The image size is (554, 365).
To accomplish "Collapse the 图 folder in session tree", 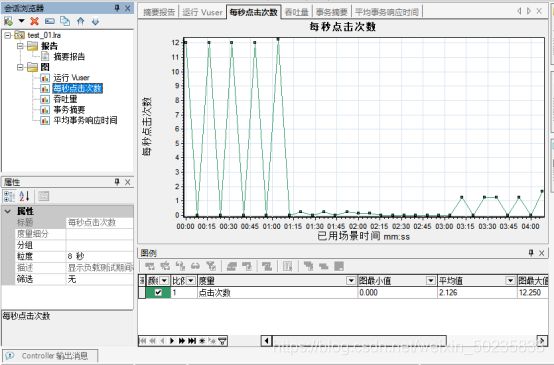I will [20, 67].
